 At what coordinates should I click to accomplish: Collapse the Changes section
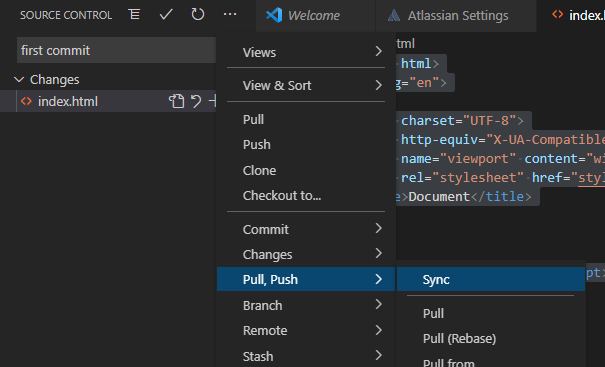pos(19,79)
